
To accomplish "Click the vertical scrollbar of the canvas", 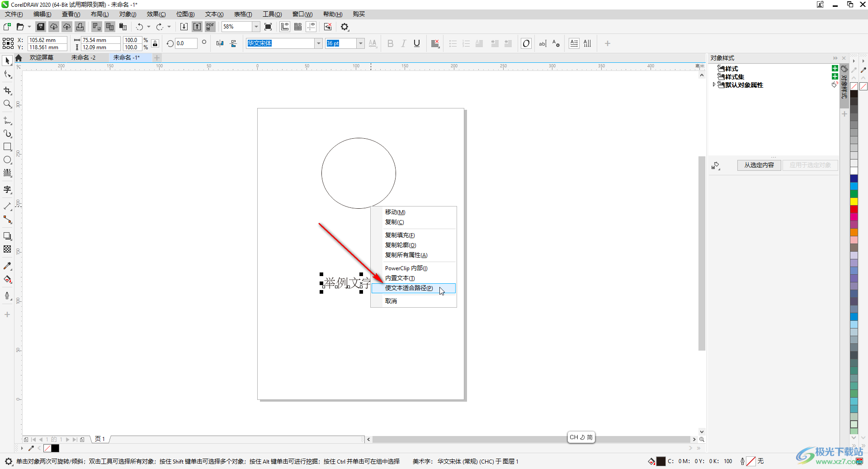I will [702, 253].
